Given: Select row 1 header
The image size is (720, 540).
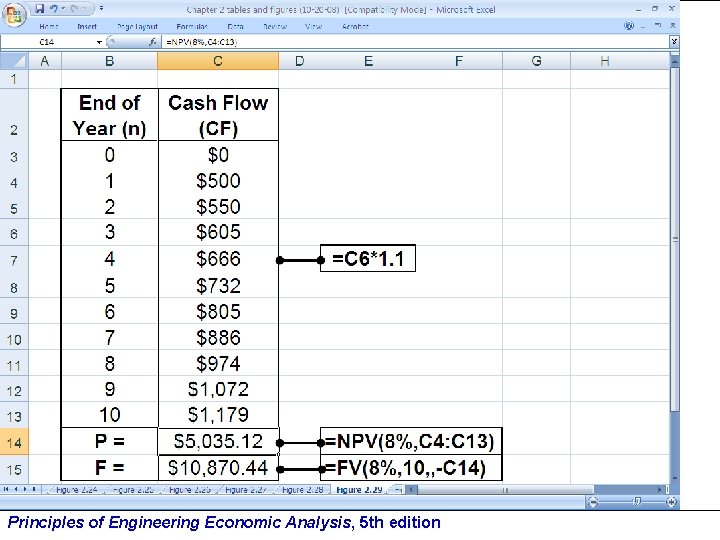Looking at the screenshot, I should (x=14, y=79).
